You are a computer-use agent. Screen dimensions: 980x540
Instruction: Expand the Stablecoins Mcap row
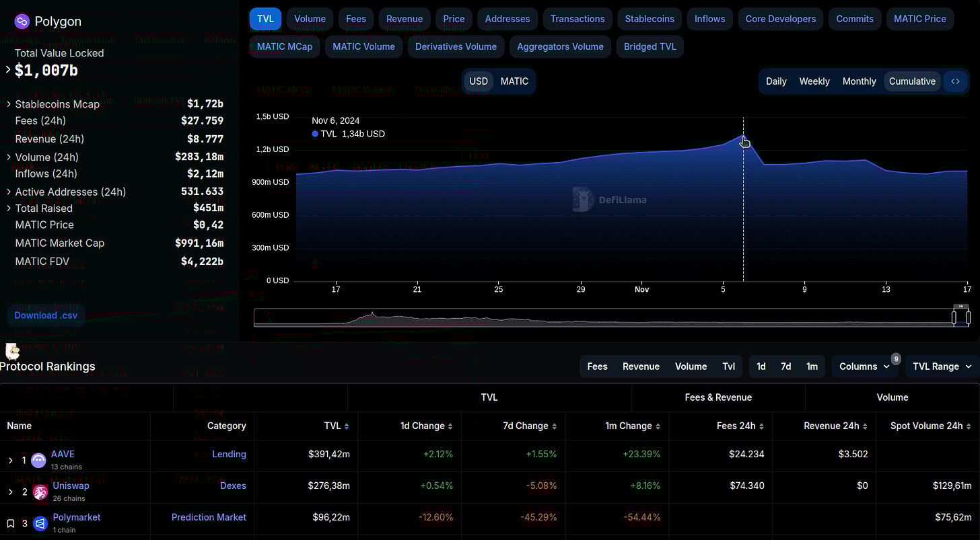click(9, 104)
